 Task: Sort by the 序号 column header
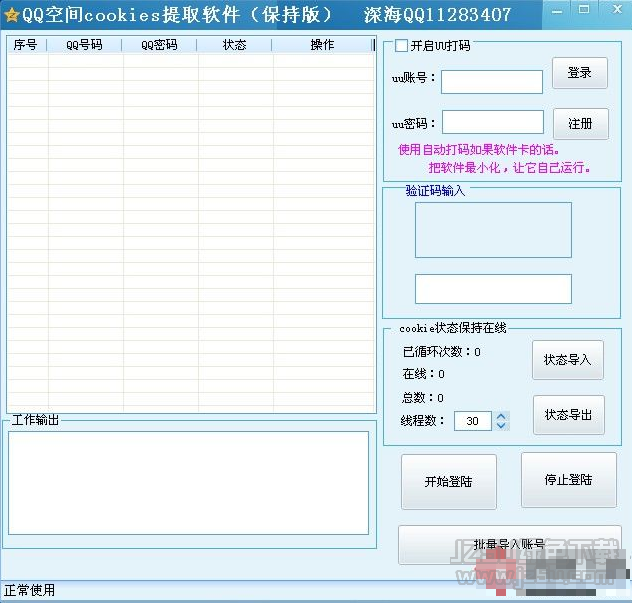pyautogui.click(x=27, y=45)
